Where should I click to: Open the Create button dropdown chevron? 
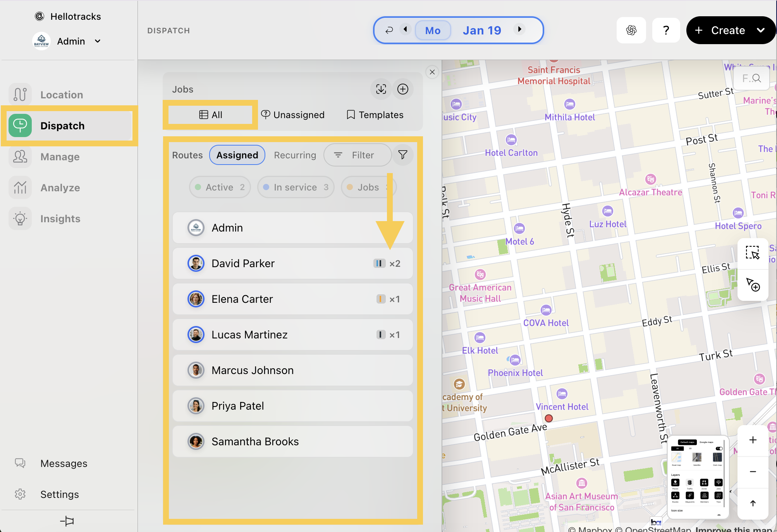pos(761,30)
